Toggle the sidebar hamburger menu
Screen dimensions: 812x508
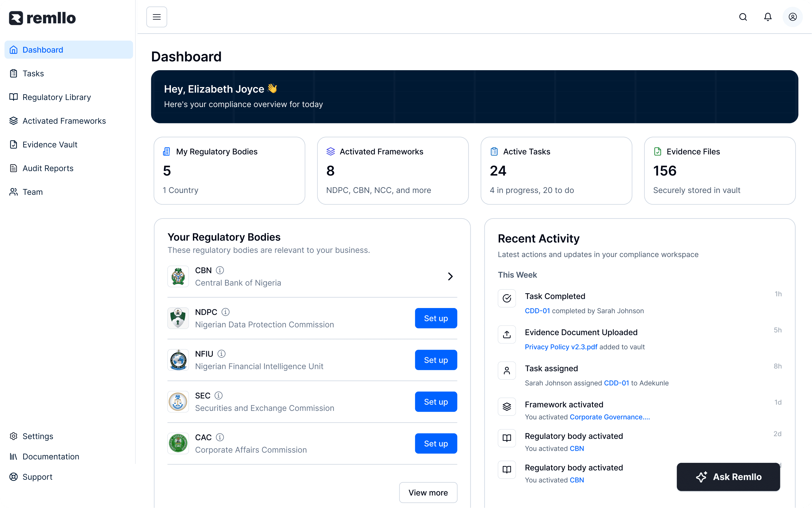pyautogui.click(x=156, y=17)
